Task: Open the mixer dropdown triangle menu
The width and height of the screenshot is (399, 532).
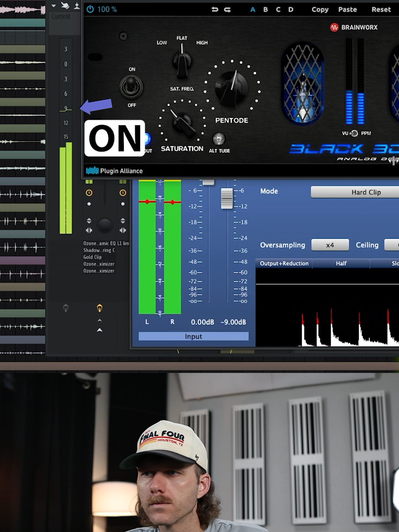Action: click(54, 6)
